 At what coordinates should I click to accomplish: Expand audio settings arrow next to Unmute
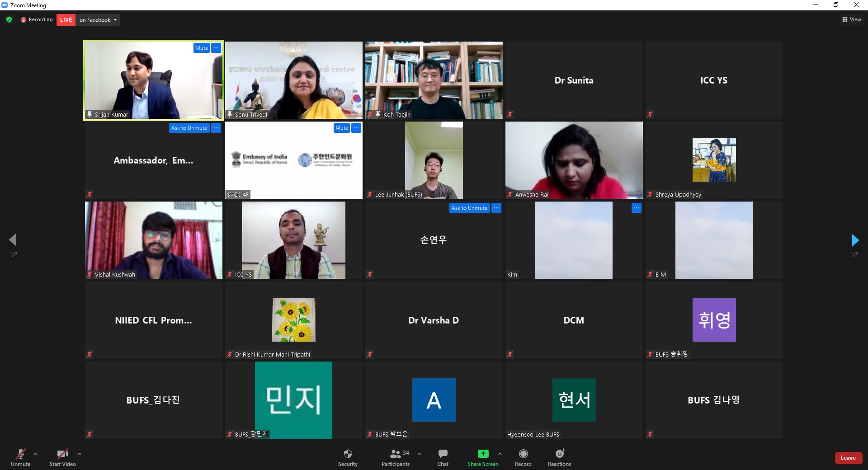tap(35, 454)
